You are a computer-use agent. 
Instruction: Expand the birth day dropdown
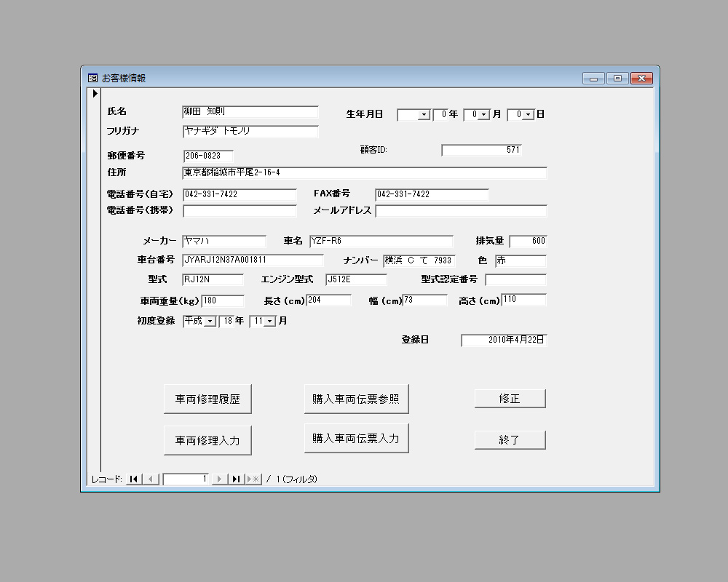click(x=529, y=115)
